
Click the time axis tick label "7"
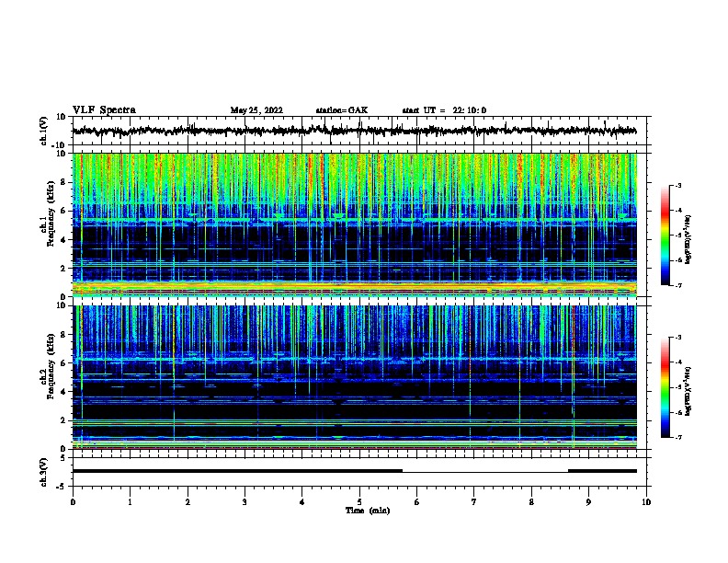[474, 502]
